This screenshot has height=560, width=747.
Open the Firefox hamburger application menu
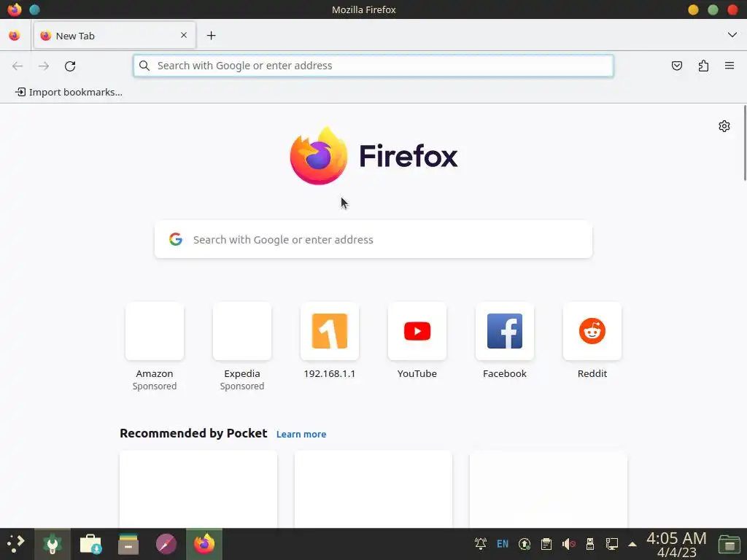pos(729,66)
